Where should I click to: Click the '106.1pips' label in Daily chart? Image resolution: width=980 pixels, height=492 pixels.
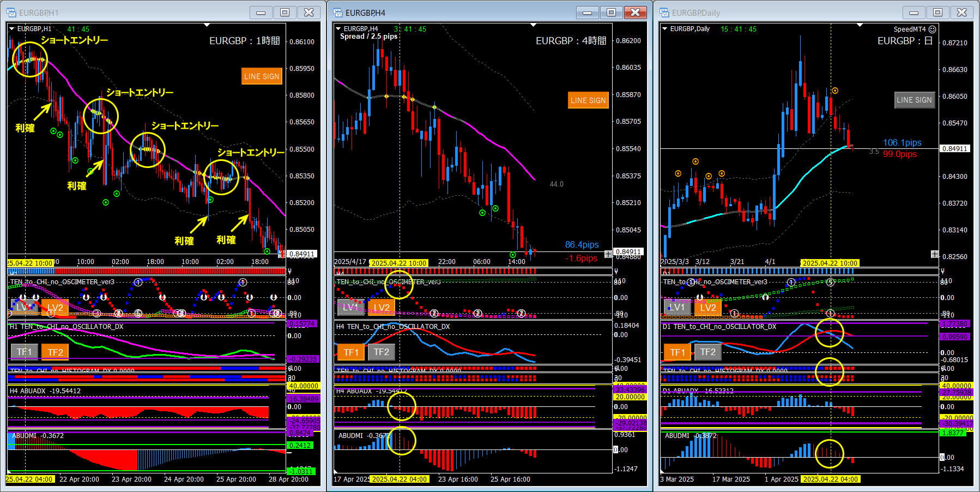point(902,143)
